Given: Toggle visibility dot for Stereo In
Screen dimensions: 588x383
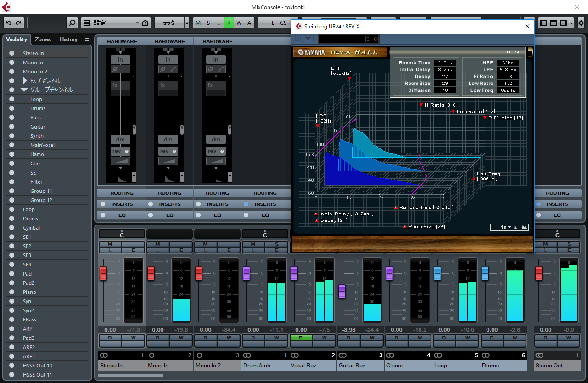Looking at the screenshot, I should tap(12, 53).
